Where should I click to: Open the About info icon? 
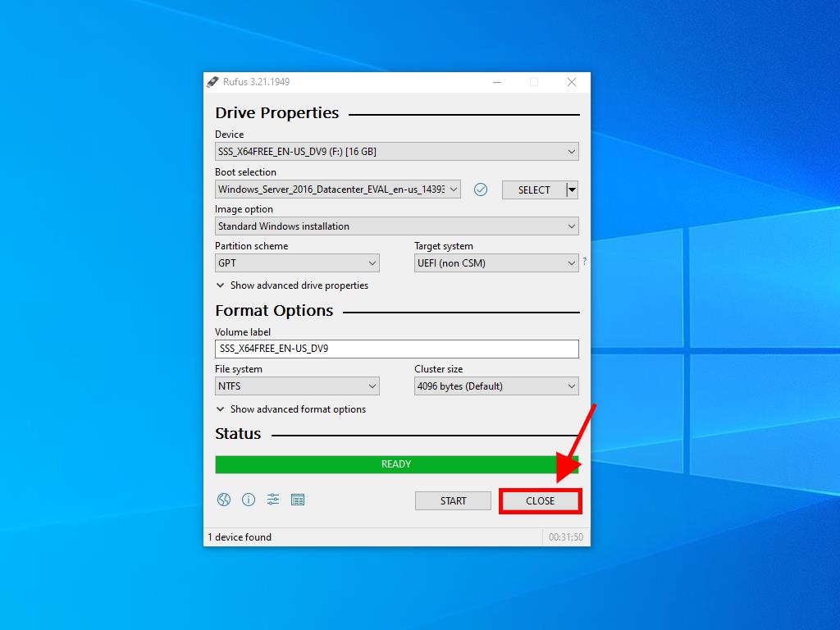(249, 500)
